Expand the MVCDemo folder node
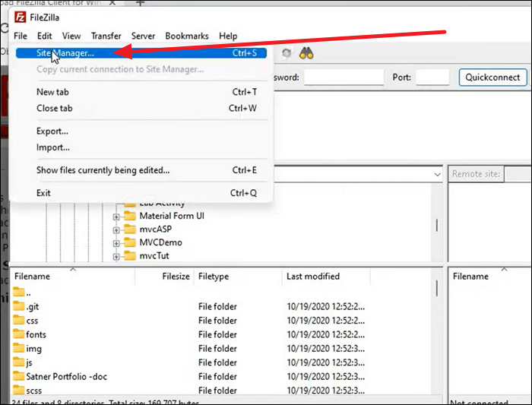This screenshot has height=405, width=532. (116, 243)
